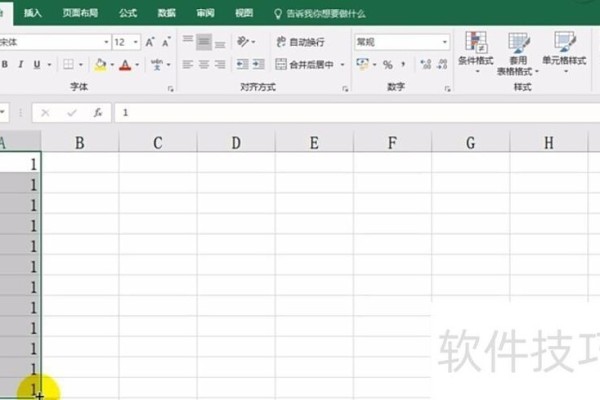Image resolution: width=600 pixels, height=400 pixels.
Task: Align cell text left
Action: [188, 64]
